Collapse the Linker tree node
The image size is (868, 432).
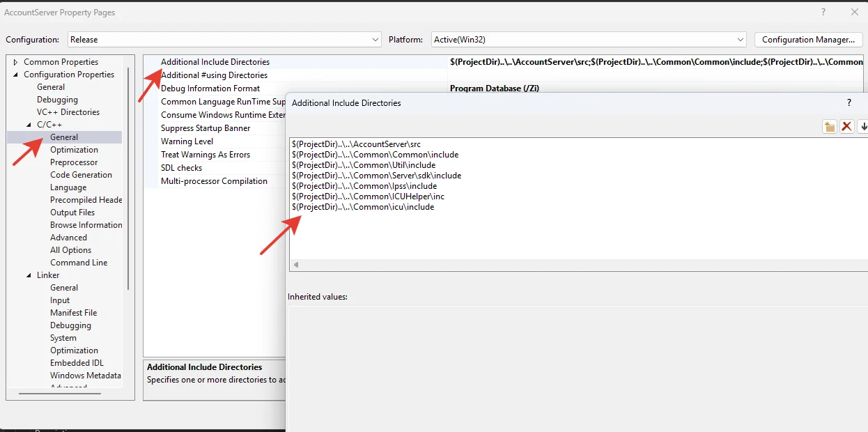point(29,275)
